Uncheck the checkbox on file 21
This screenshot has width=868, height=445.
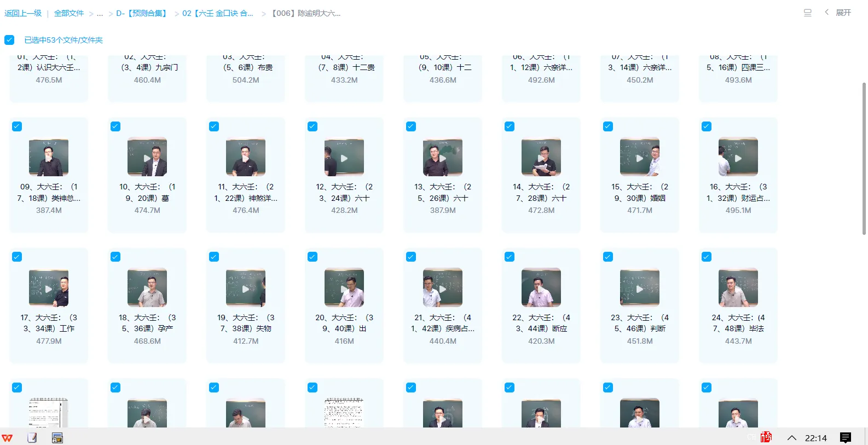[411, 257]
